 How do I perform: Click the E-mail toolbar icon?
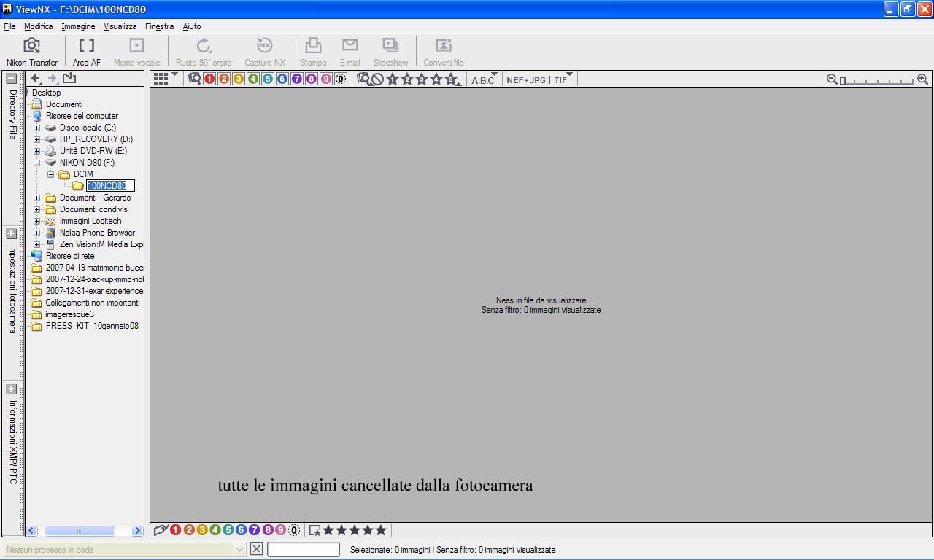[x=350, y=52]
